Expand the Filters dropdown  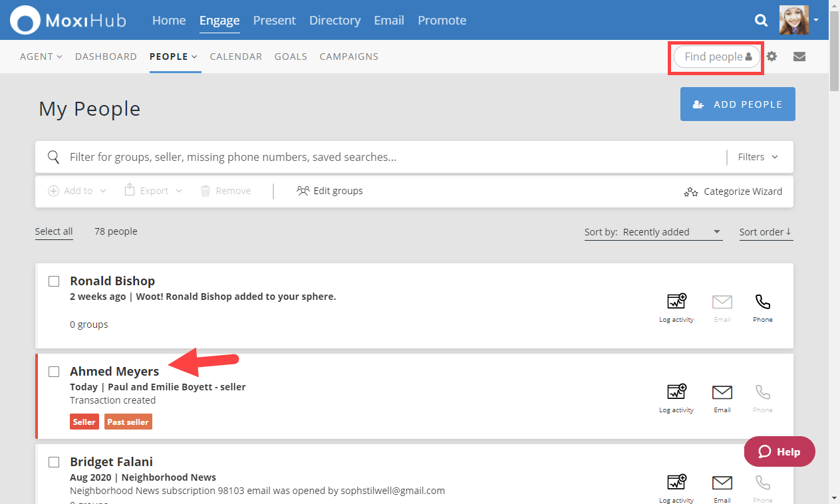coord(758,157)
